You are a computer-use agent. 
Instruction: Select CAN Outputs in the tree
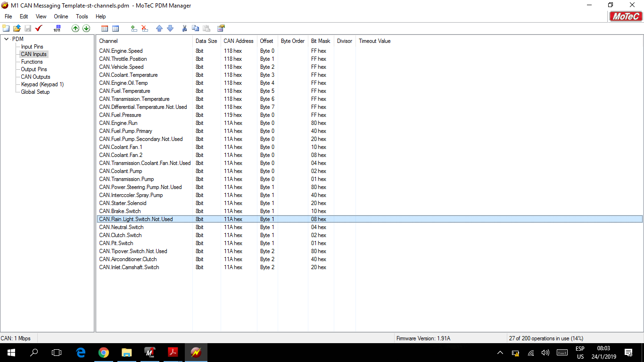click(35, 77)
